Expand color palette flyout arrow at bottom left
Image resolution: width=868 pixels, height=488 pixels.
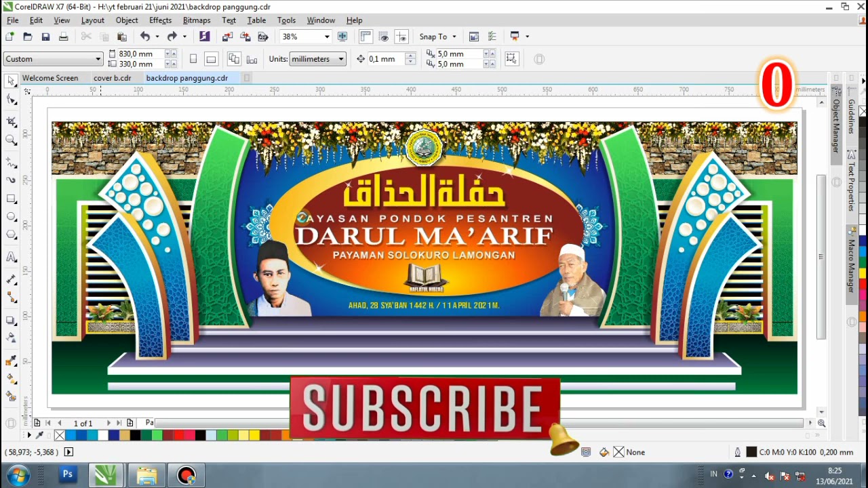tap(28, 435)
